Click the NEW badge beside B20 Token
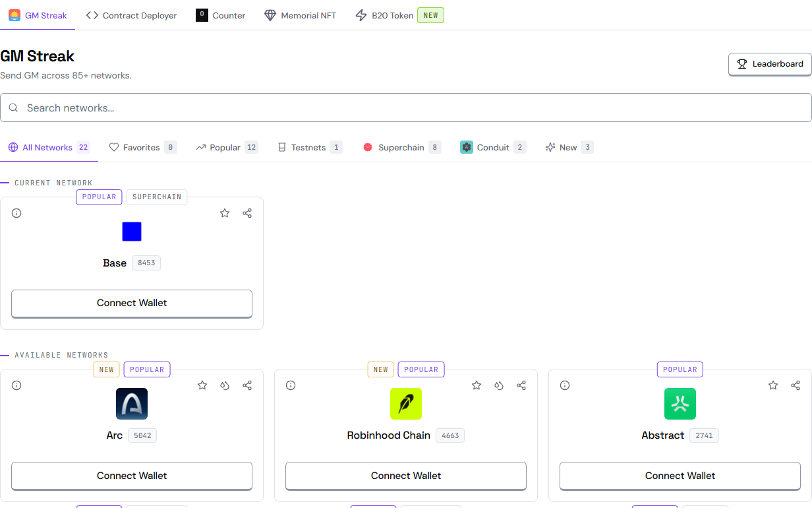Viewport: 812px width, 508px height. tap(430, 15)
